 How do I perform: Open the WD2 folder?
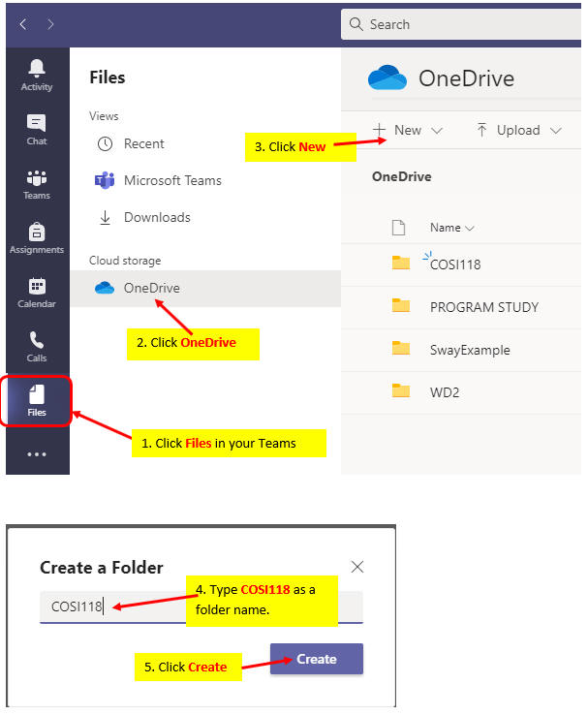[x=445, y=392]
